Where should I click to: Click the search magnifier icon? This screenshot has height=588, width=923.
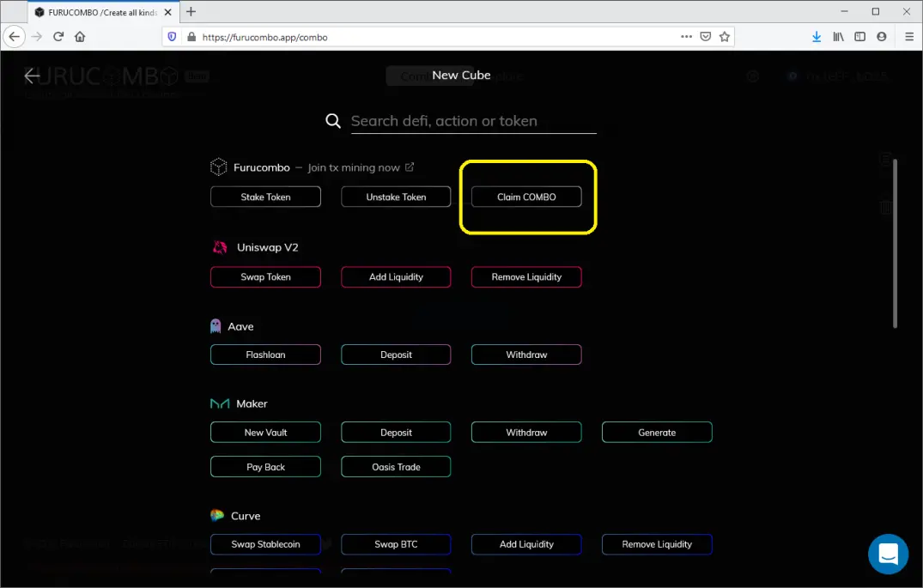point(333,121)
